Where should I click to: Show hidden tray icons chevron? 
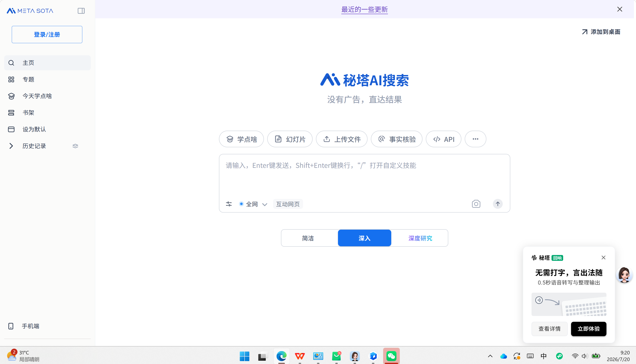click(x=490, y=356)
